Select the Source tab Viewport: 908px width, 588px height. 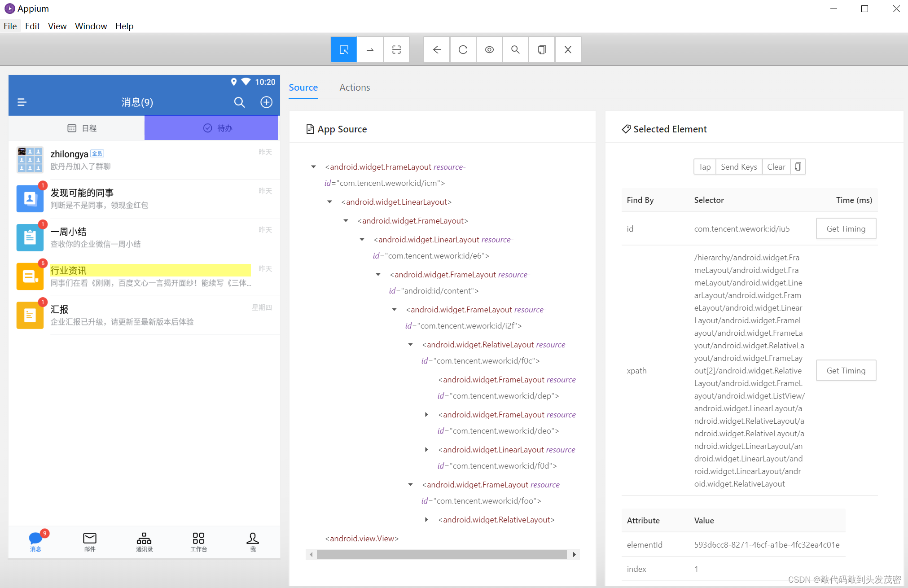coord(303,87)
